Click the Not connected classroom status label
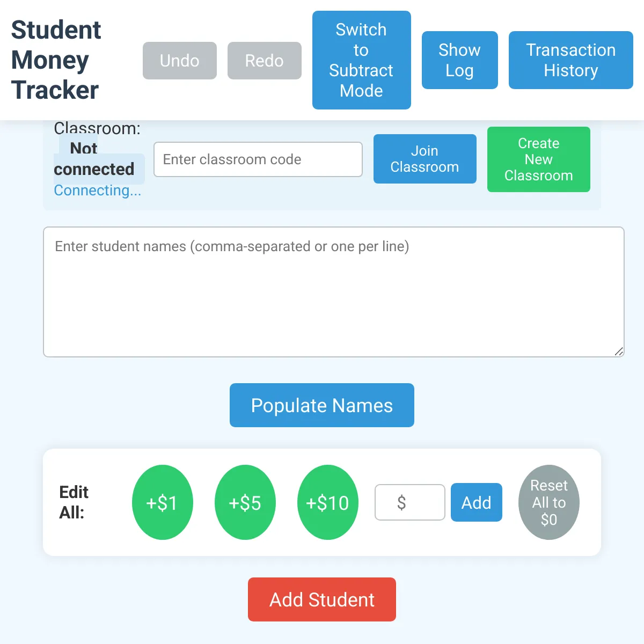644x644 pixels. coord(94,159)
